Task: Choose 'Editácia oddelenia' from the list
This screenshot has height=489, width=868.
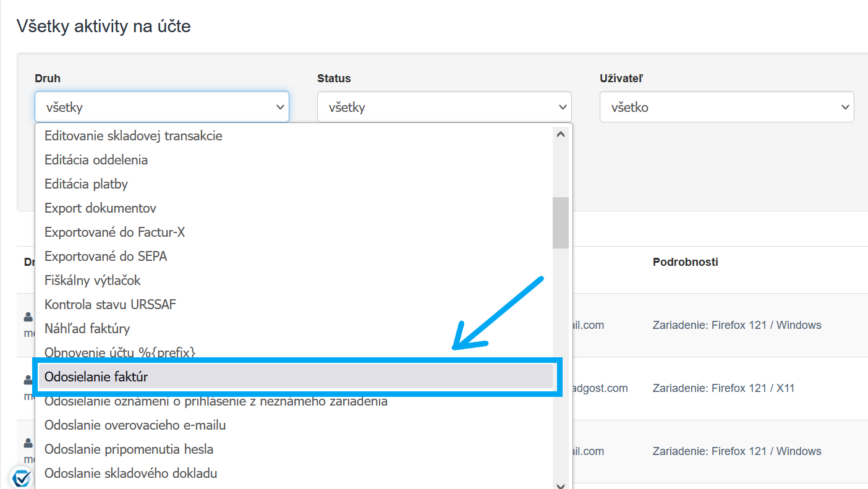Action: click(96, 159)
